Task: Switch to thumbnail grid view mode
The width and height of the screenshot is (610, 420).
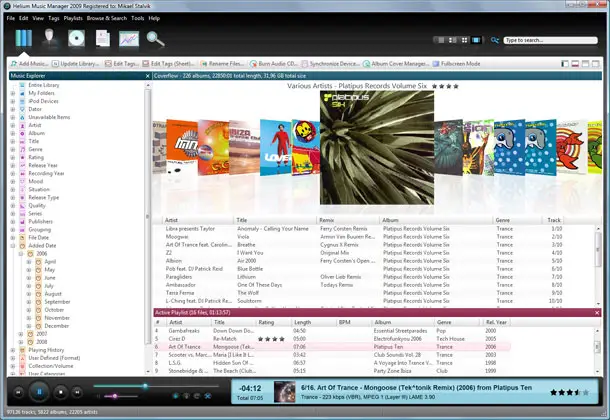Action: pos(464,40)
